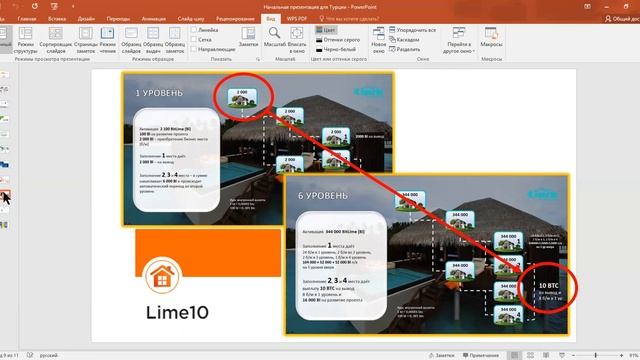Open the Zoom (Масштаб) dialog magnifier
This screenshot has height=360, width=640.
(x=274, y=37)
